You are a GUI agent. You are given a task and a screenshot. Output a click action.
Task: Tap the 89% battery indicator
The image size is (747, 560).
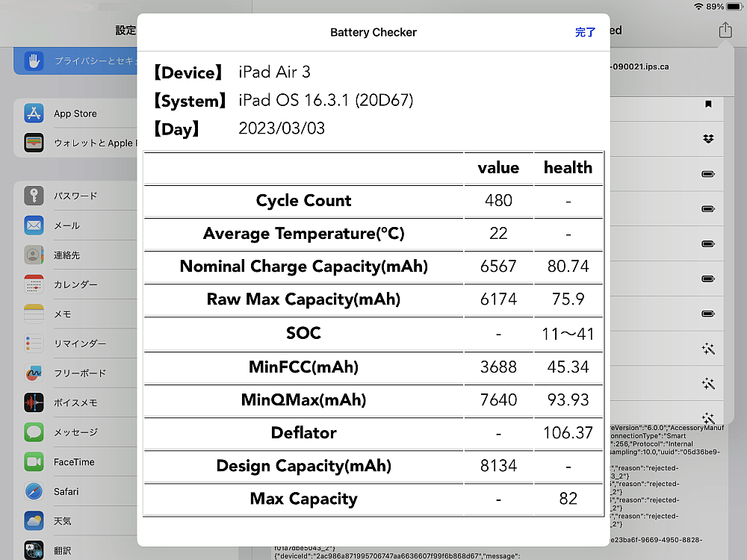(724, 6)
